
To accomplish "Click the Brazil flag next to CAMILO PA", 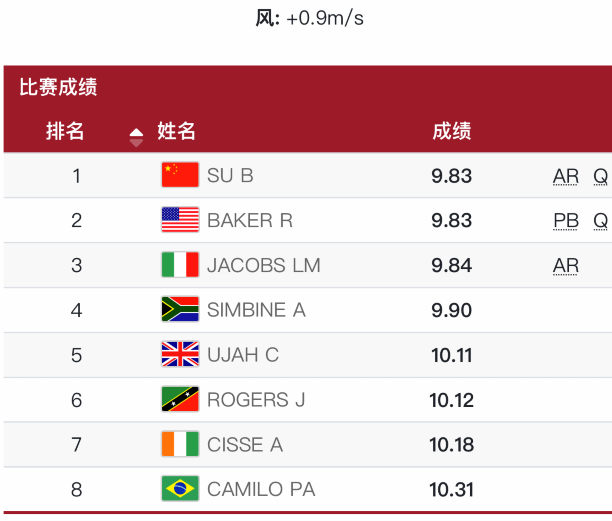I will (x=180, y=488).
